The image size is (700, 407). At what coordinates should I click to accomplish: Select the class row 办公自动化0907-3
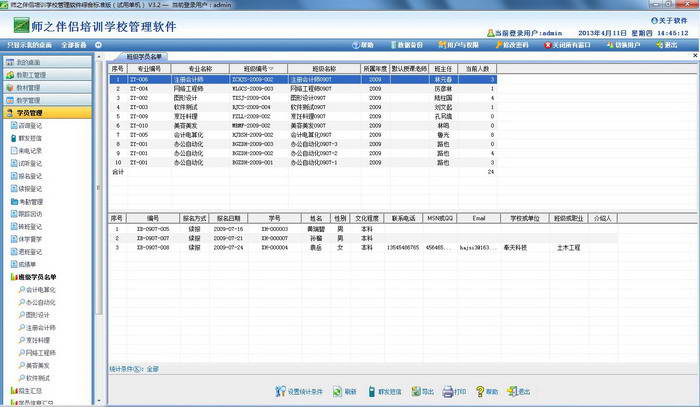pyautogui.click(x=303, y=144)
